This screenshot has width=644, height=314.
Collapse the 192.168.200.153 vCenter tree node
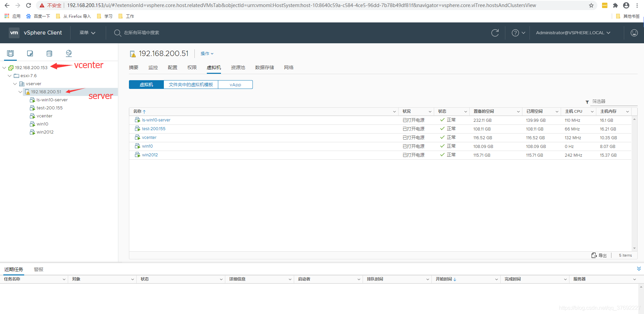(4, 67)
